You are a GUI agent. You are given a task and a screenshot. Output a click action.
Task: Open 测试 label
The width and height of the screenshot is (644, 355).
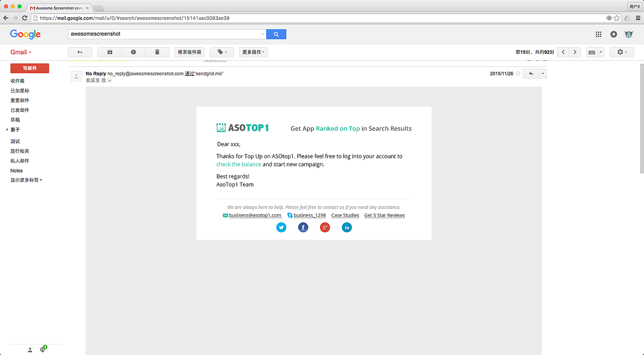click(15, 141)
